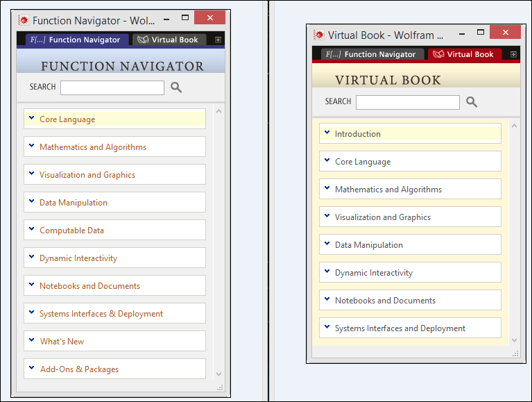Open Mathematics and Algorithms link in Function Navigator

[93, 147]
